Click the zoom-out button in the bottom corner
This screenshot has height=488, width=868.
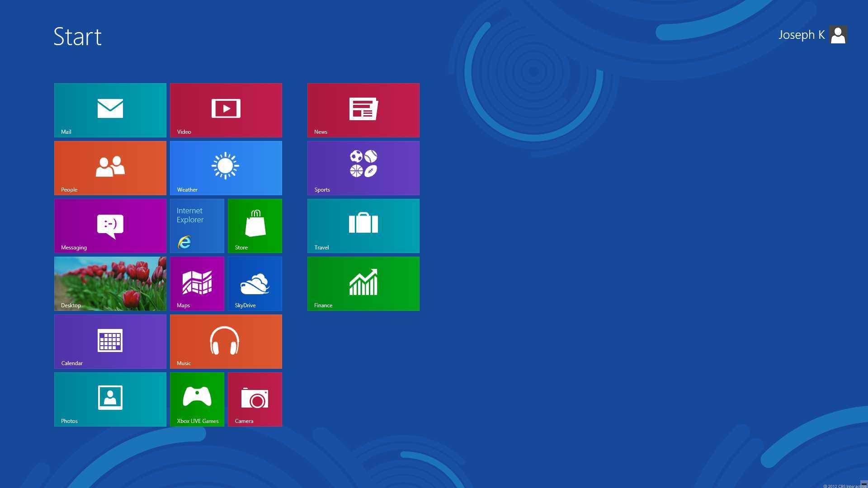[863, 484]
